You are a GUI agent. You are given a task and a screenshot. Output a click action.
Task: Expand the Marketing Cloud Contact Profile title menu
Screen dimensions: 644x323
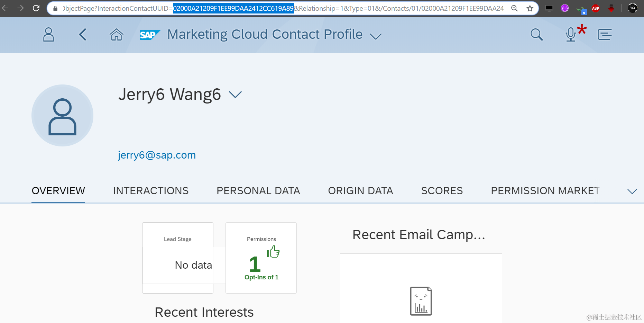pyautogui.click(x=376, y=36)
